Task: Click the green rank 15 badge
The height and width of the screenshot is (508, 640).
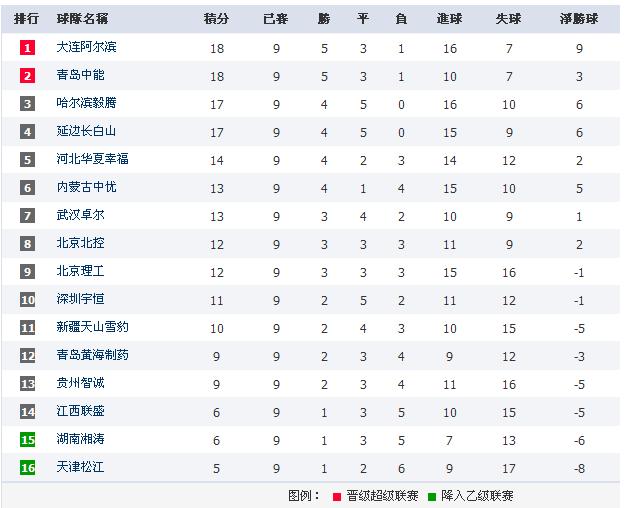Action: (x=27, y=439)
